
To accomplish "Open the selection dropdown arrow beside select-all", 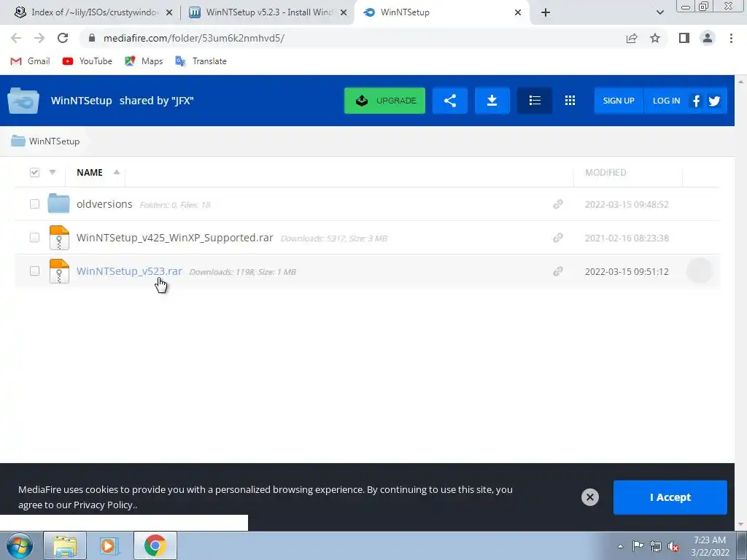I will point(53,172).
